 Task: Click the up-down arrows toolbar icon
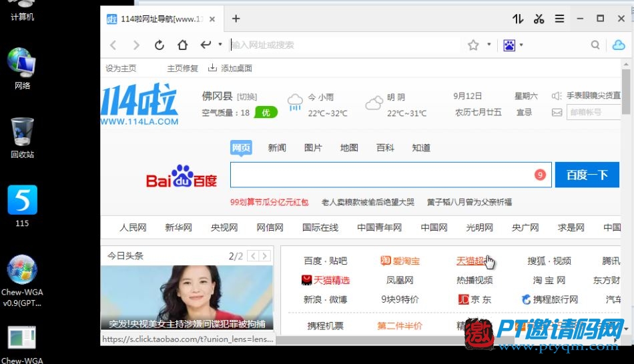tap(518, 19)
